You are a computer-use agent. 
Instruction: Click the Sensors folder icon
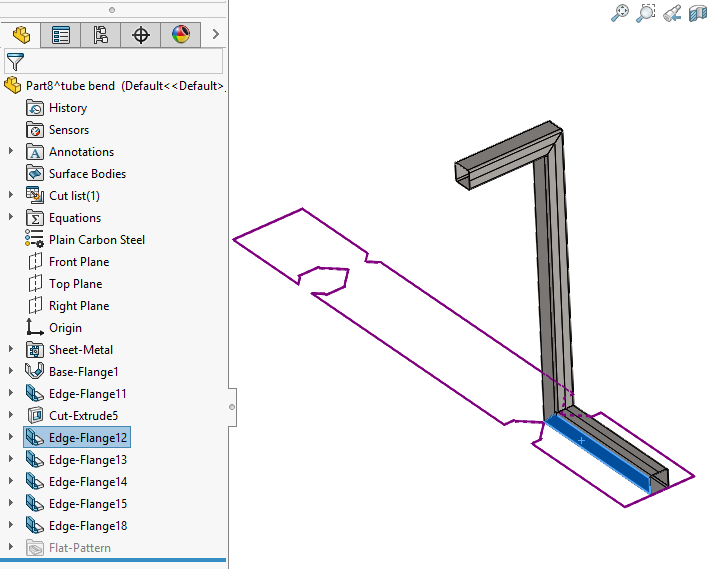(35, 130)
